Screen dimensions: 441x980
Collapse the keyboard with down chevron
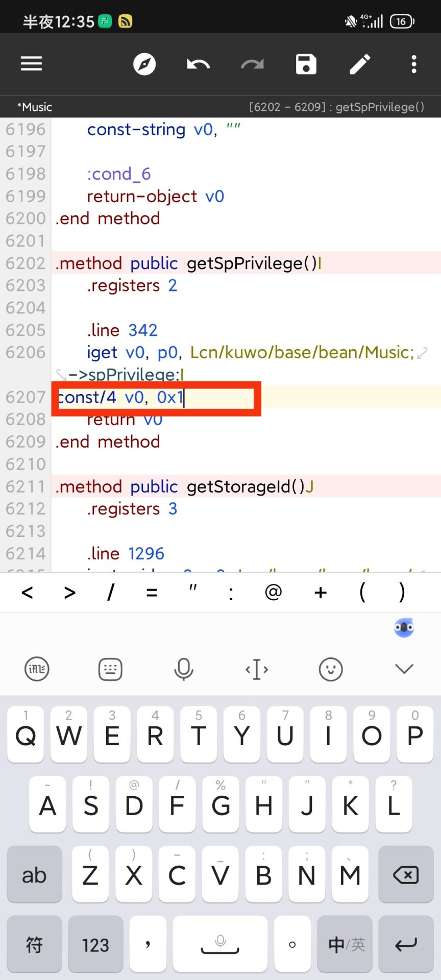[x=404, y=669]
